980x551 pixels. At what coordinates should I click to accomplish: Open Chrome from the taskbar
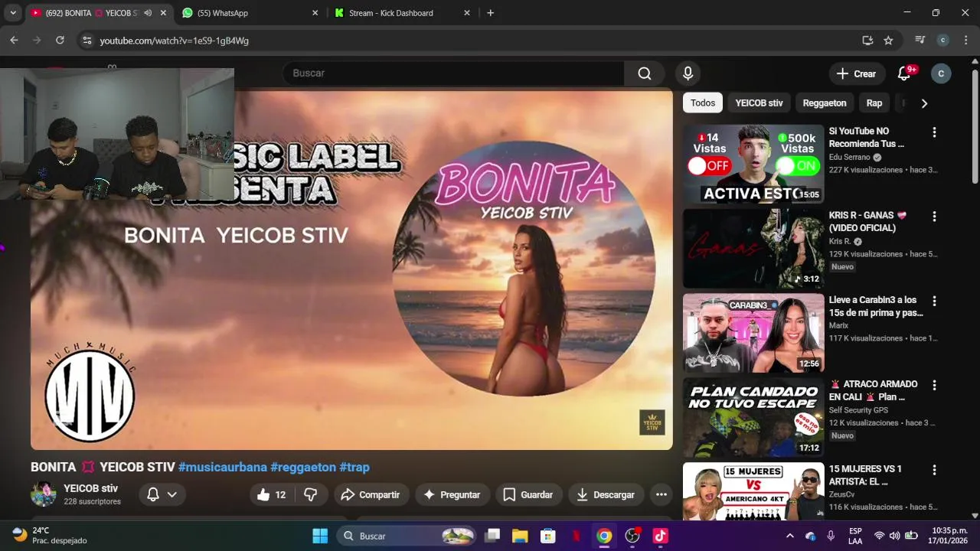click(x=604, y=536)
